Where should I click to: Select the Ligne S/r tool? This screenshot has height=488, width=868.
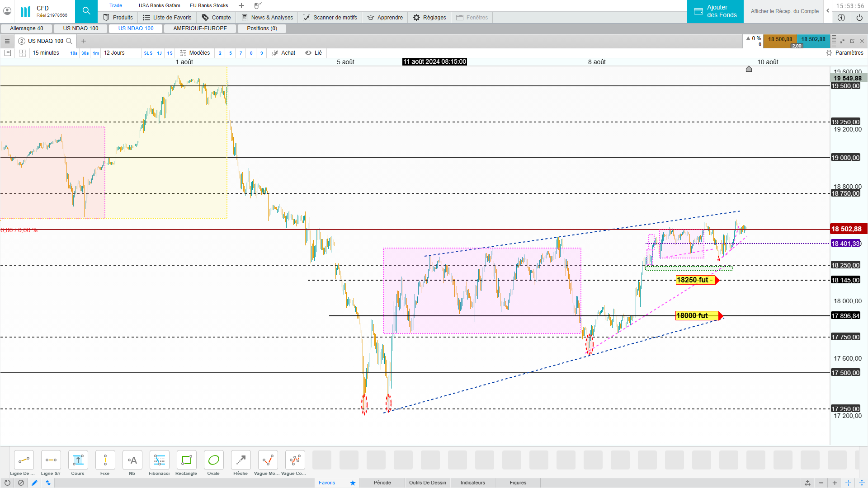point(51,460)
